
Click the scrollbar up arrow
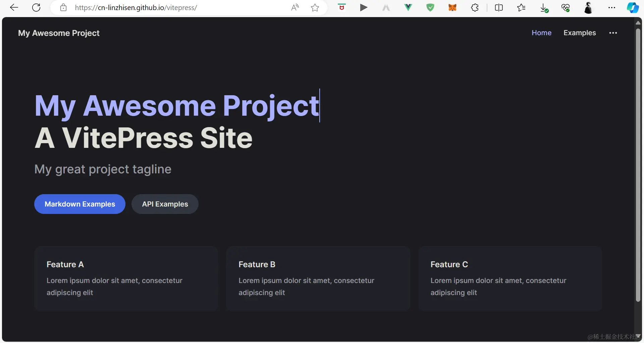[x=638, y=23]
